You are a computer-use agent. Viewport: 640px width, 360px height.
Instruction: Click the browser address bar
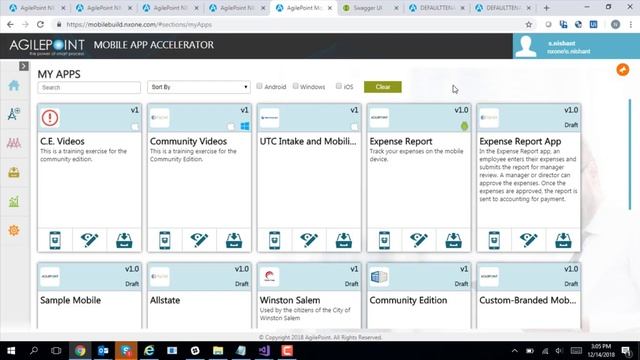286,24
